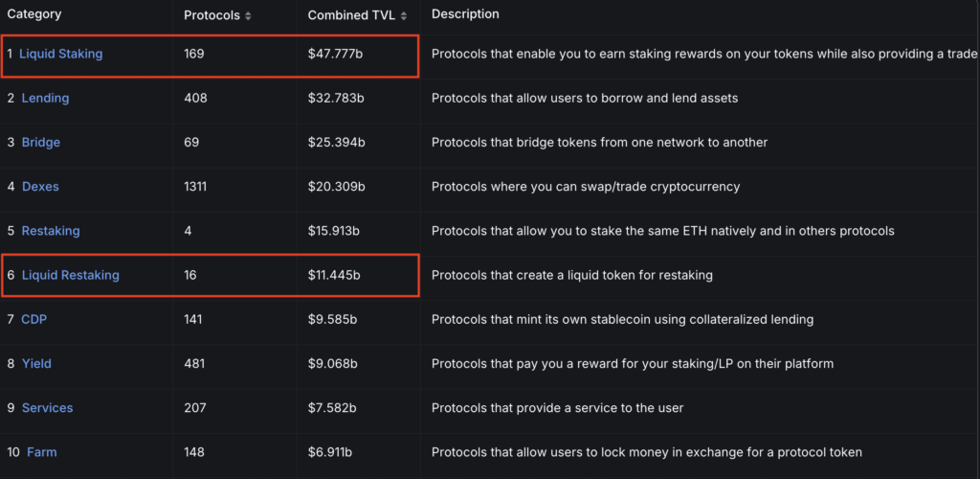This screenshot has width=980, height=479.
Task: Open the Liquid Restaking category
Action: pyautogui.click(x=70, y=275)
